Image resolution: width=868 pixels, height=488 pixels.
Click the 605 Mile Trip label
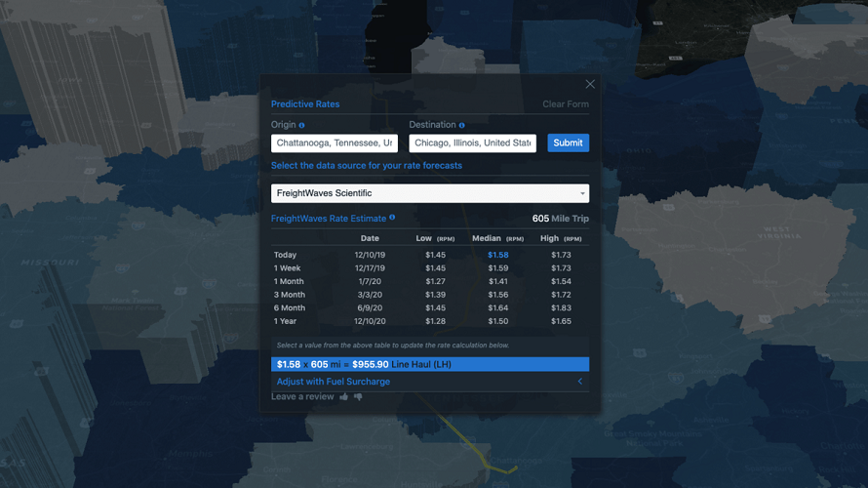tap(560, 219)
